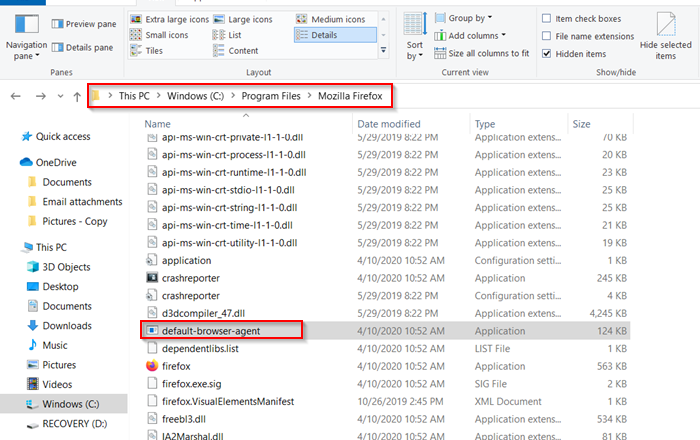Sort by the Size column header
The image size is (700, 440).
tap(581, 124)
